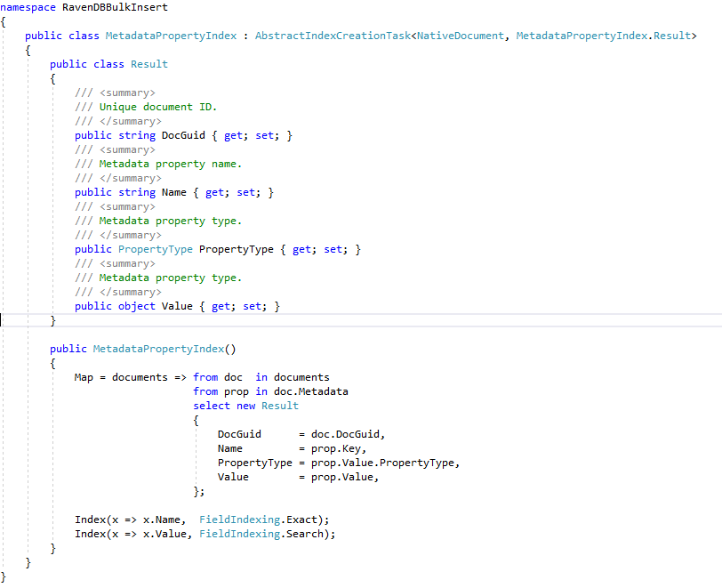Screen dimensions: 722x588
Task: Click the 'NativeDocument' generic type argument
Action: point(461,36)
